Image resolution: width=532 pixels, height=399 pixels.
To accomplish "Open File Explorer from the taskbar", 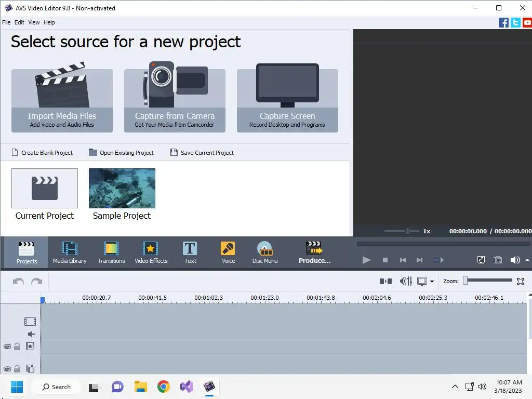I will [x=140, y=387].
